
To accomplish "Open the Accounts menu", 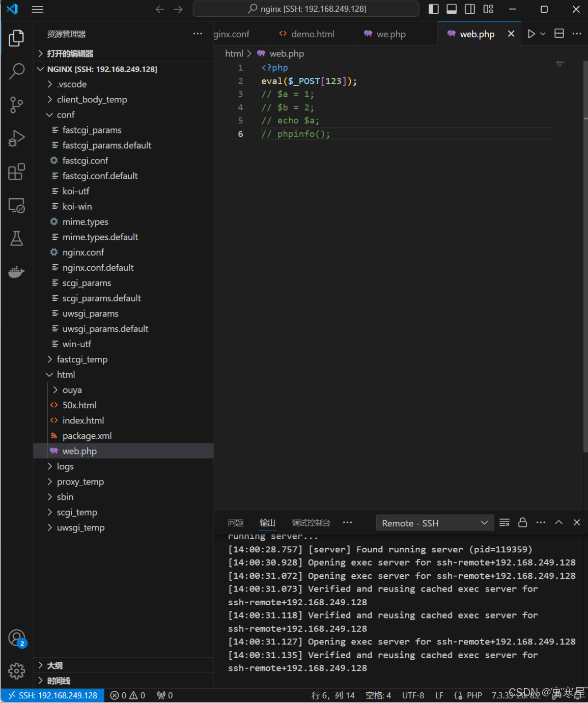I will (16, 638).
